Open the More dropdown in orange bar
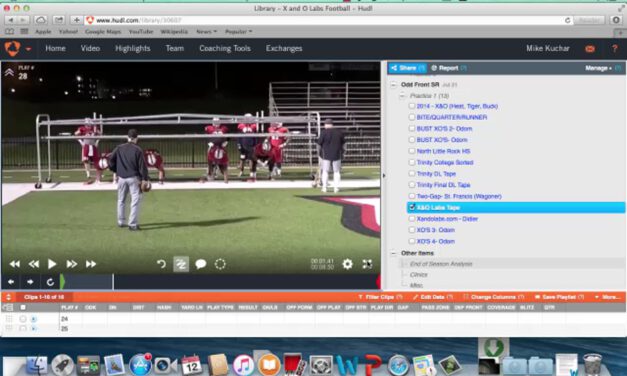The height and width of the screenshot is (376, 627). click(608, 297)
